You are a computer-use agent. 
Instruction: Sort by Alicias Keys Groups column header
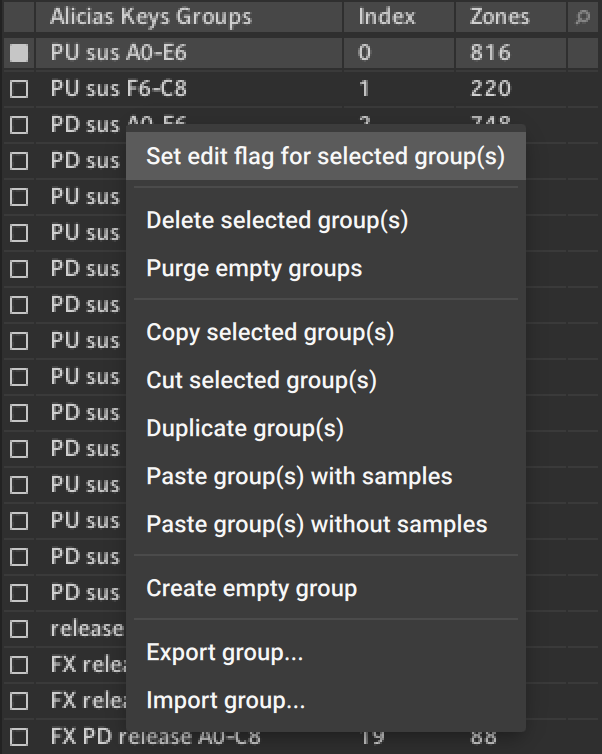150,17
